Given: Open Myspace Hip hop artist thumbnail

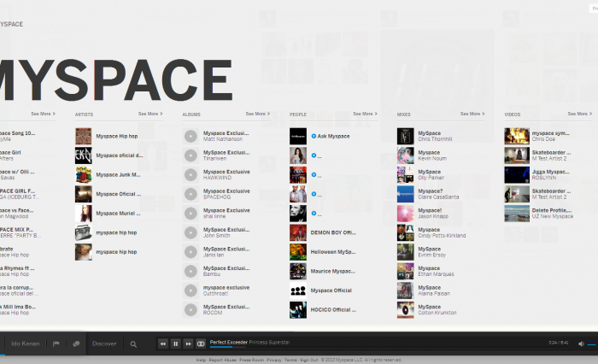Looking at the screenshot, I should click(84, 136).
